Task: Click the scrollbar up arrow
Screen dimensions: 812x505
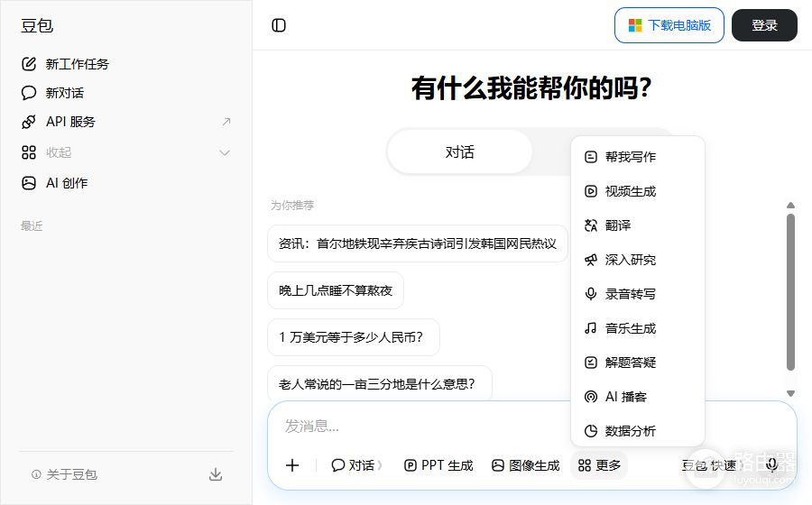Action: coord(790,205)
